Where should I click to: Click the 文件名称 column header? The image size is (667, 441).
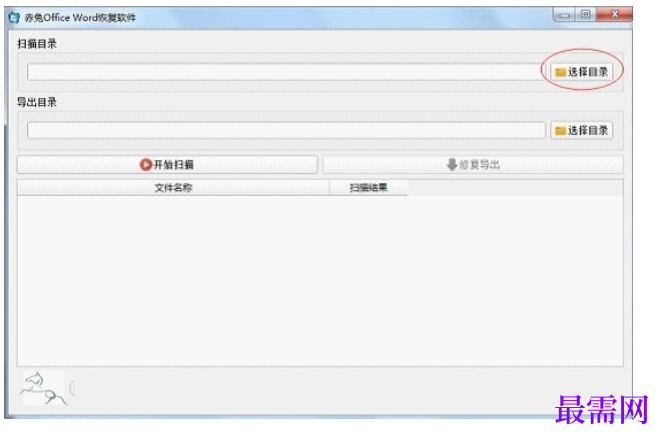pos(173,188)
